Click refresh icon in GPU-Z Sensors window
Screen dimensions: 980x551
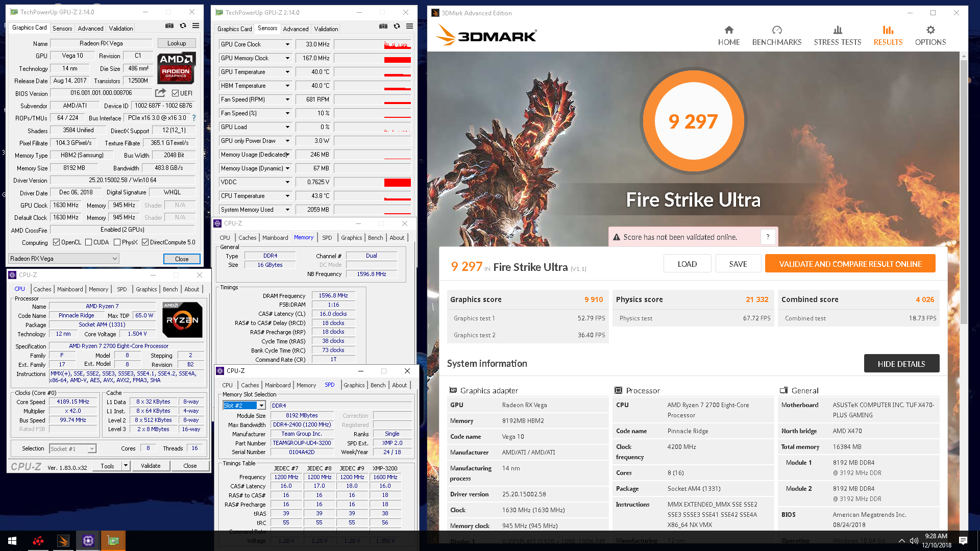tap(397, 26)
